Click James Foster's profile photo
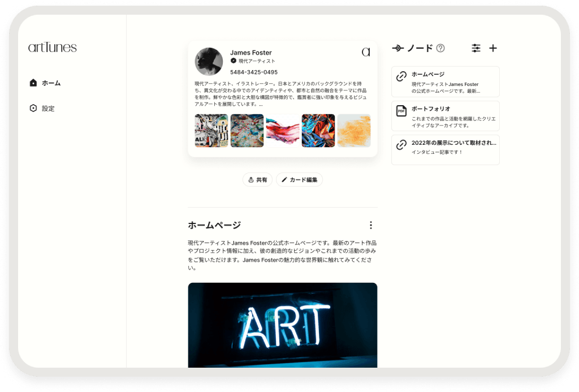Screen dimensions: 579x392 (209, 62)
